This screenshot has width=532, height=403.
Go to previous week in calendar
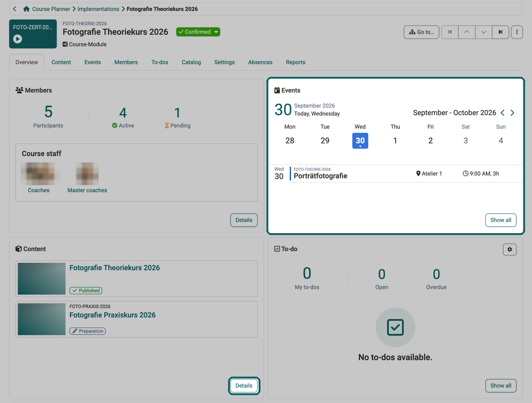[502, 112]
